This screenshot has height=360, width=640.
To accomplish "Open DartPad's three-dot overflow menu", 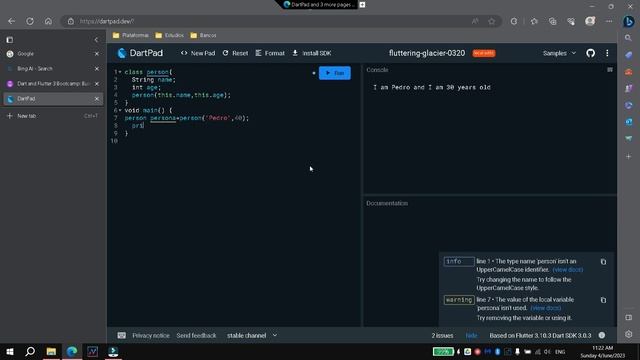I will point(607,53).
